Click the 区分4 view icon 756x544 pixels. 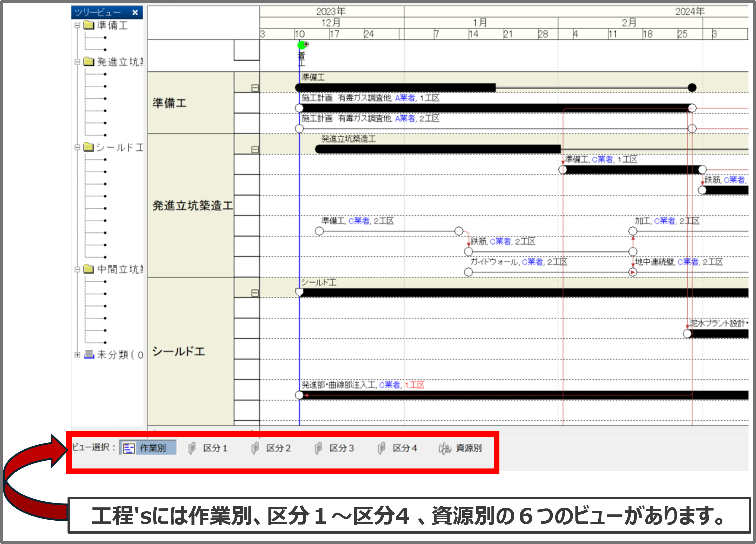click(x=381, y=448)
